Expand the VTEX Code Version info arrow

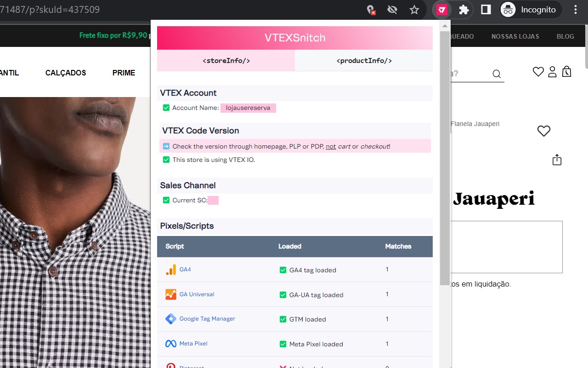[x=166, y=146]
